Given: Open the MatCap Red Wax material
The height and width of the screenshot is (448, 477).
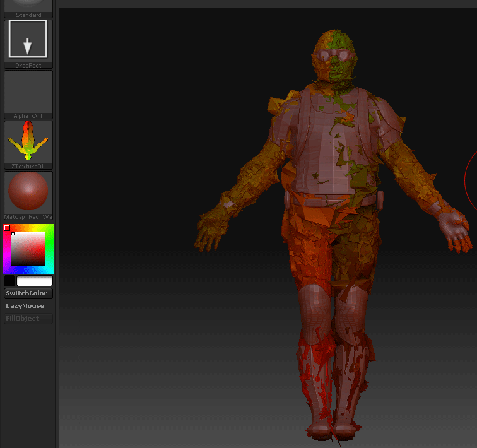Looking at the screenshot, I should pyautogui.click(x=28, y=196).
